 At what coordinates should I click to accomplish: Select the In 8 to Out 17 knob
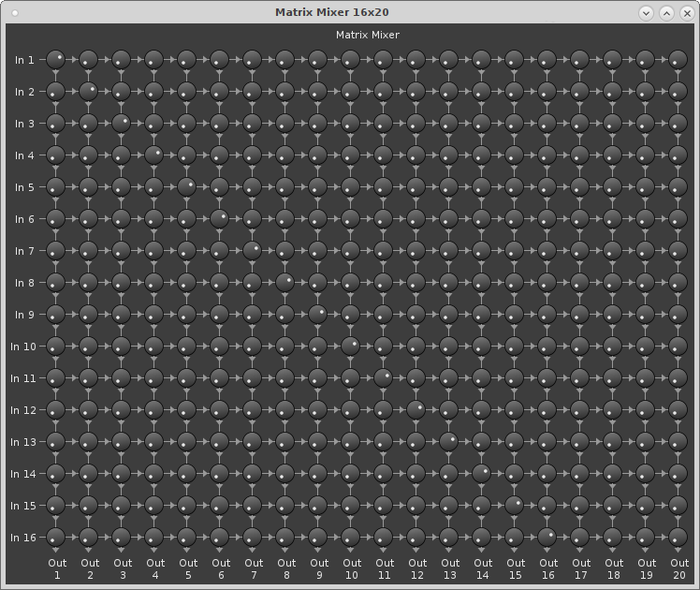pyautogui.click(x=579, y=282)
